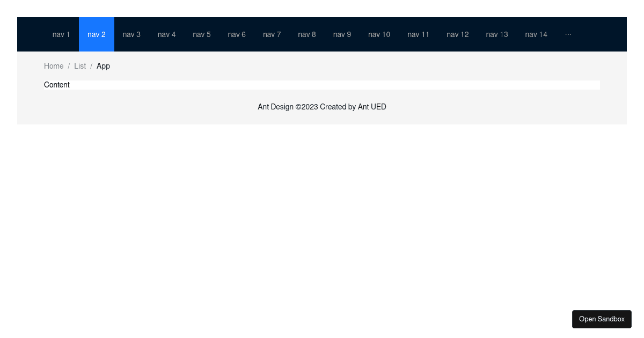Choose nav 8 from the menu bar
The image size is (644, 338).
307,34
